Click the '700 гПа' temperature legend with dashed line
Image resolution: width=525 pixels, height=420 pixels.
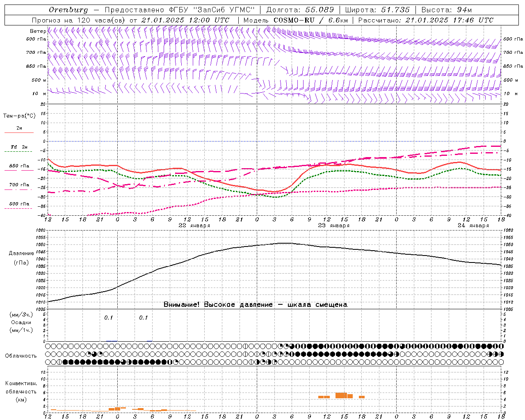coord(19,185)
